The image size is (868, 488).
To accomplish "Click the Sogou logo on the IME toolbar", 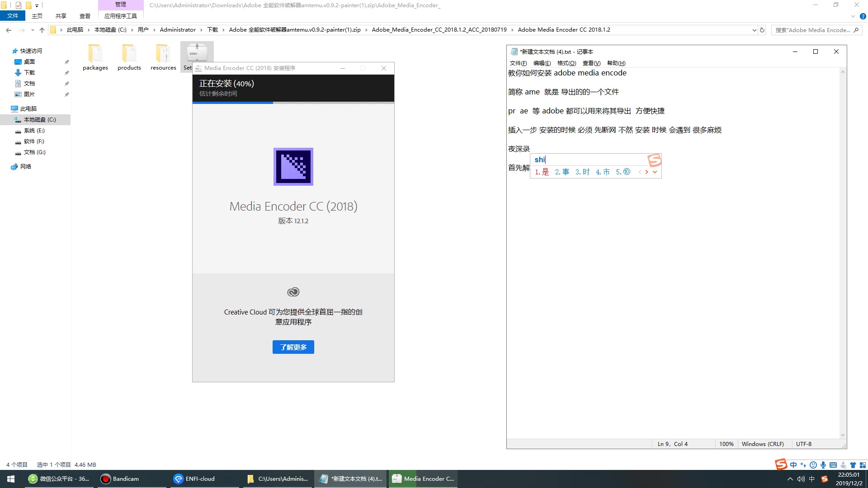I will point(781,464).
